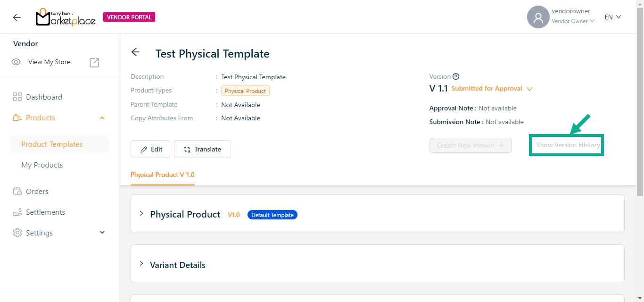Expand the Settings sidebar menu

click(102, 233)
